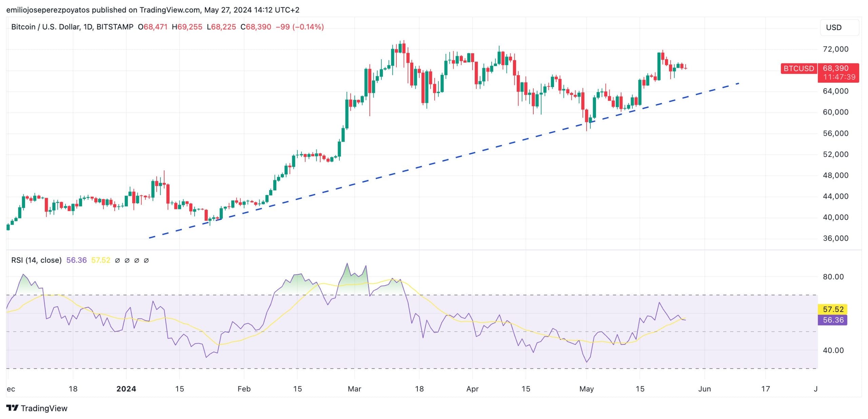Click the second ∅ symbol in RSI legend
Viewport: 868px width, 419px height.
point(127,260)
